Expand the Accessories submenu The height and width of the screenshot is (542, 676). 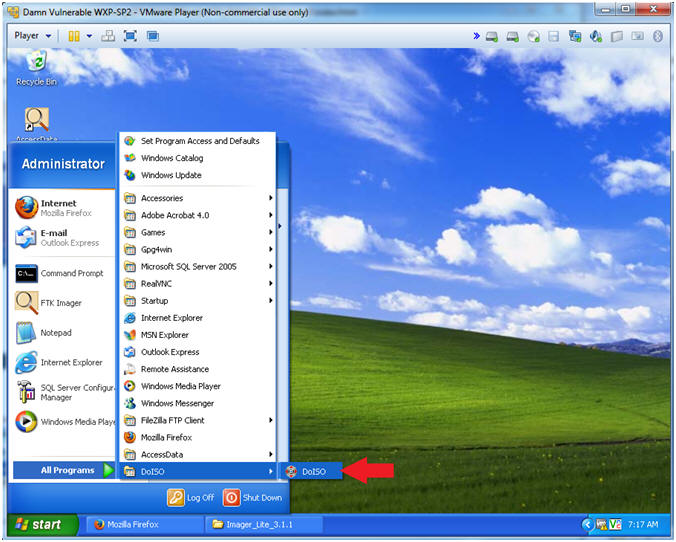pyautogui.click(x=197, y=198)
